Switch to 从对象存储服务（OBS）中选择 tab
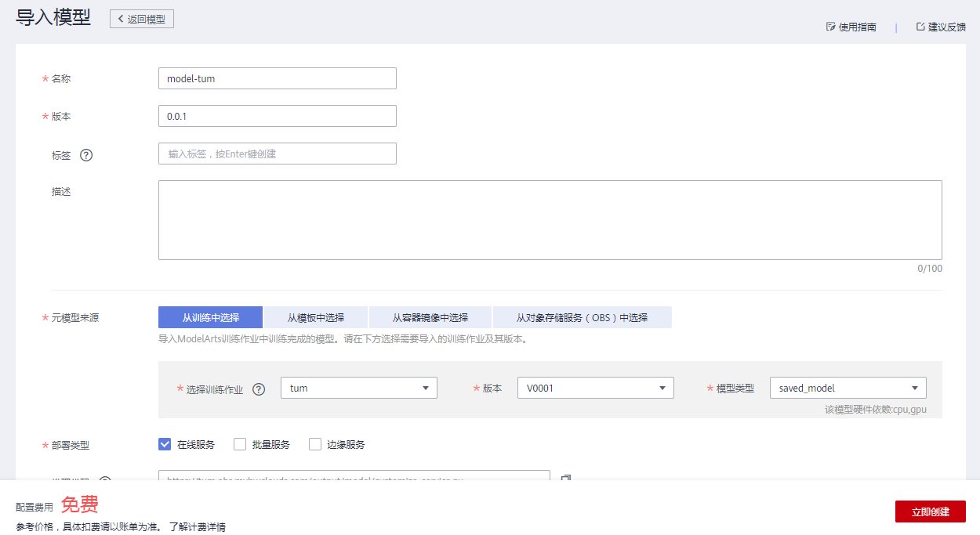 click(x=583, y=317)
